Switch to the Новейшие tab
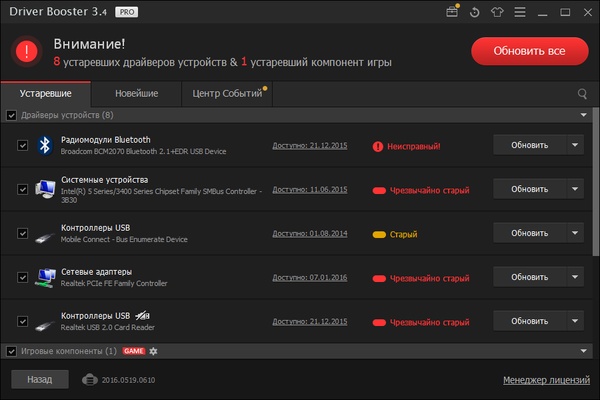This screenshot has height=400, width=600. coord(136,94)
